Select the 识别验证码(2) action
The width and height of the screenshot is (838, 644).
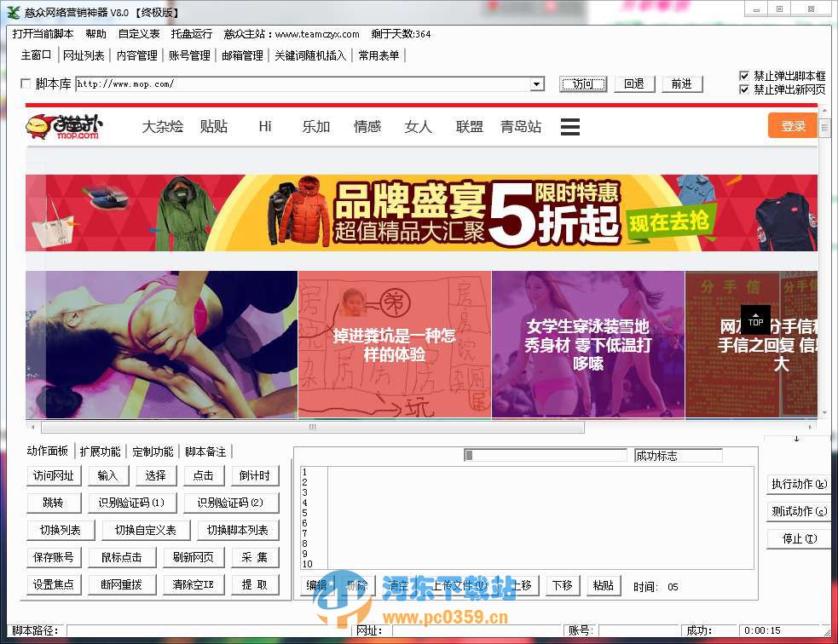pyautogui.click(x=233, y=503)
